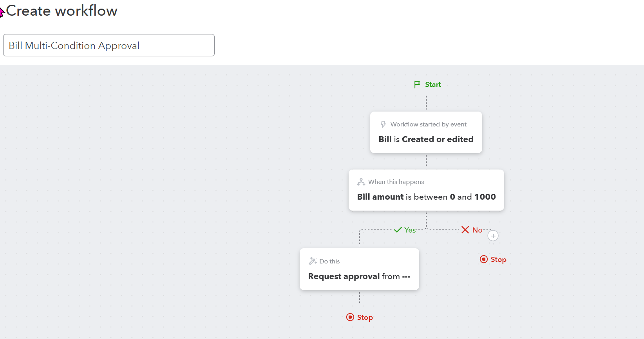Click the No branch label
644x339 pixels.
point(477,230)
